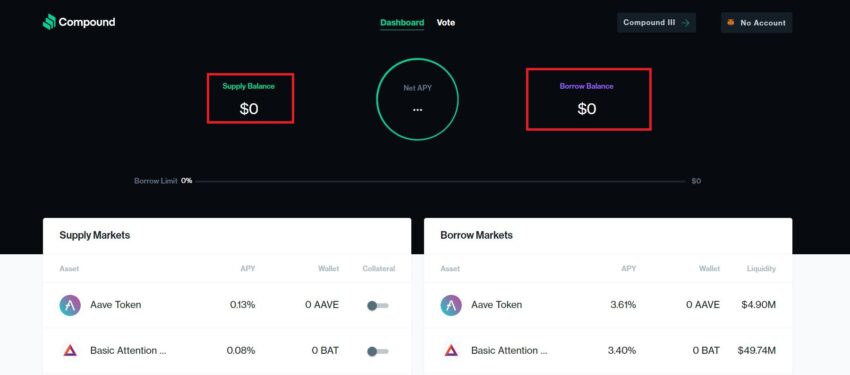Click the BAT triangle icon in Supply Markets

(70, 351)
